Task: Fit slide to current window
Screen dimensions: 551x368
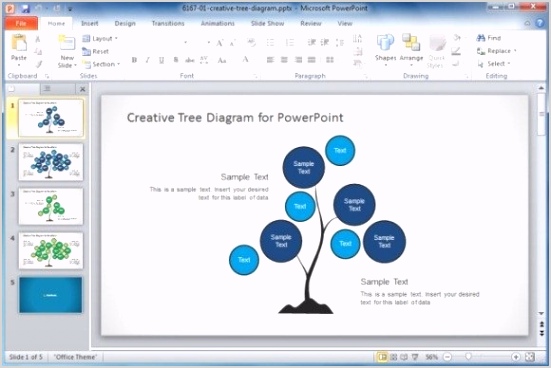Action: point(530,357)
